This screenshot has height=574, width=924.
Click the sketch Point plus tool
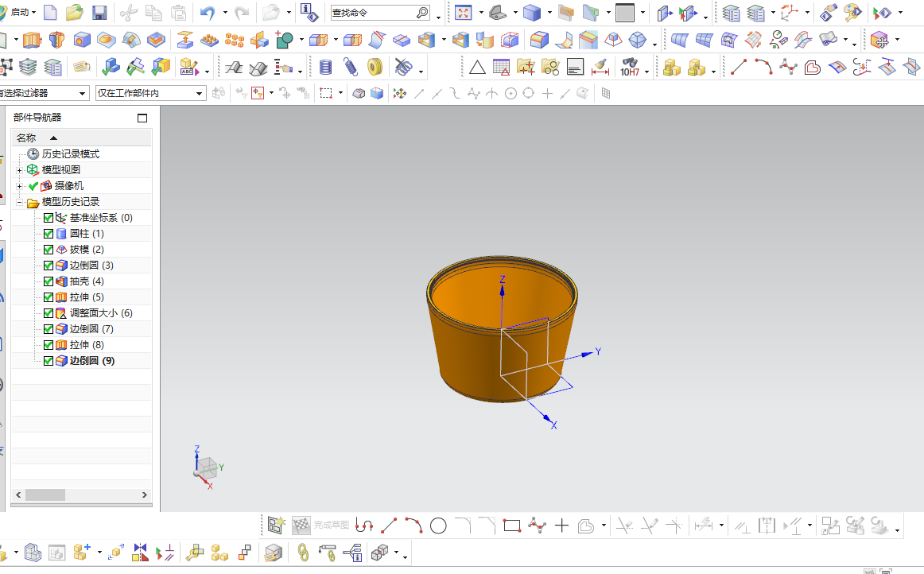click(561, 526)
